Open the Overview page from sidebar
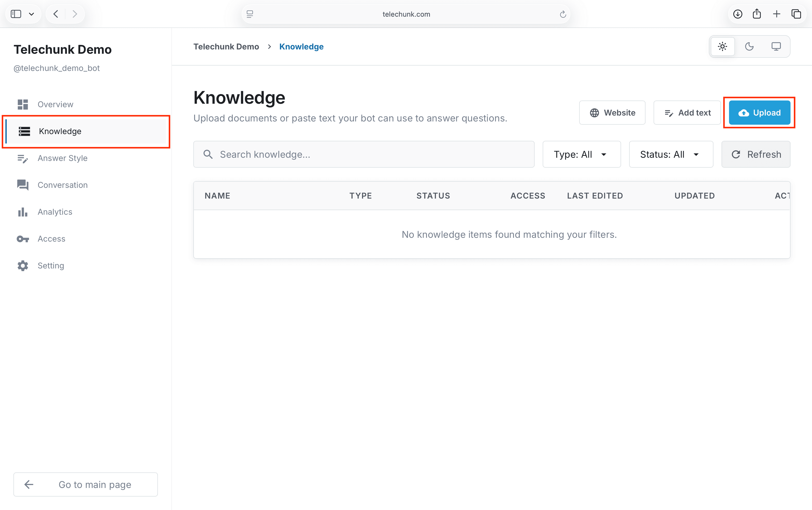The image size is (812, 510). (86, 104)
